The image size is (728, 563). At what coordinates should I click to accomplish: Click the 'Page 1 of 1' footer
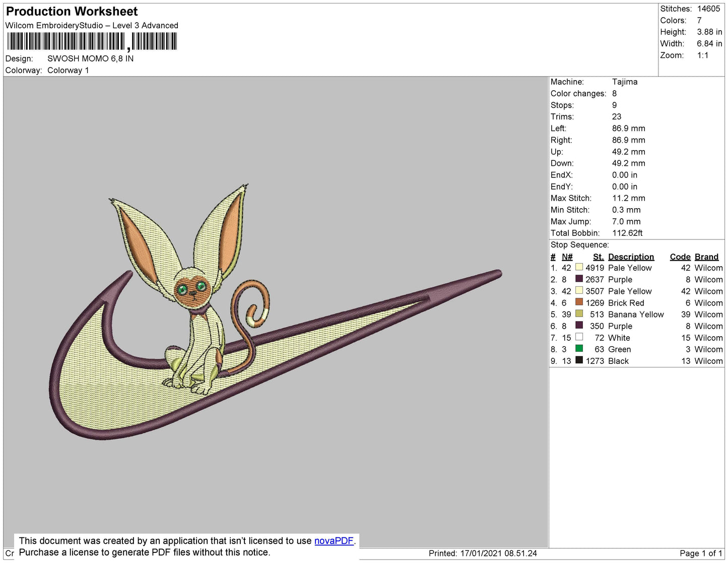701,553
